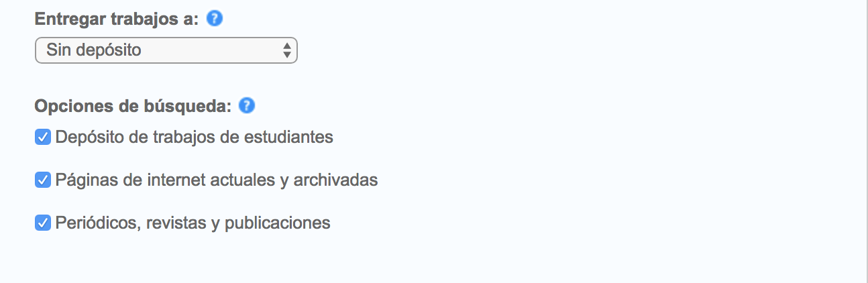Image resolution: width=868 pixels, height=283 pixels.
Task: Click the Opciones de búsqueda heading
Action: click(133, 106)
